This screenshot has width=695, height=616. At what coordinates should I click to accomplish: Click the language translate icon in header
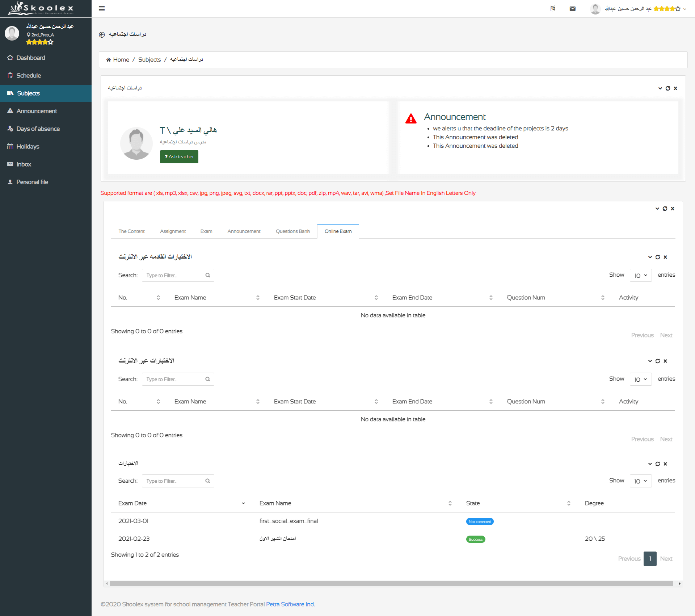tap(553, 9)
